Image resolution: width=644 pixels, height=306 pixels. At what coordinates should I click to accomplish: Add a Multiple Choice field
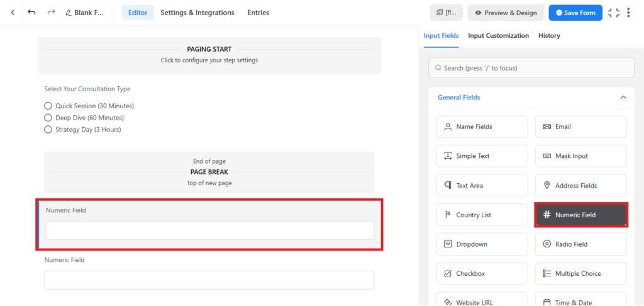pos(580,273)
